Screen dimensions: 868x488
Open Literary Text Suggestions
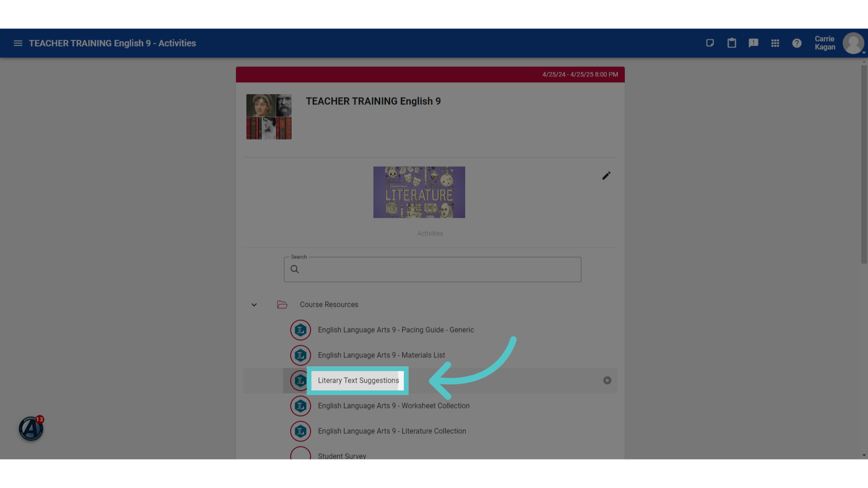[358, 380]
